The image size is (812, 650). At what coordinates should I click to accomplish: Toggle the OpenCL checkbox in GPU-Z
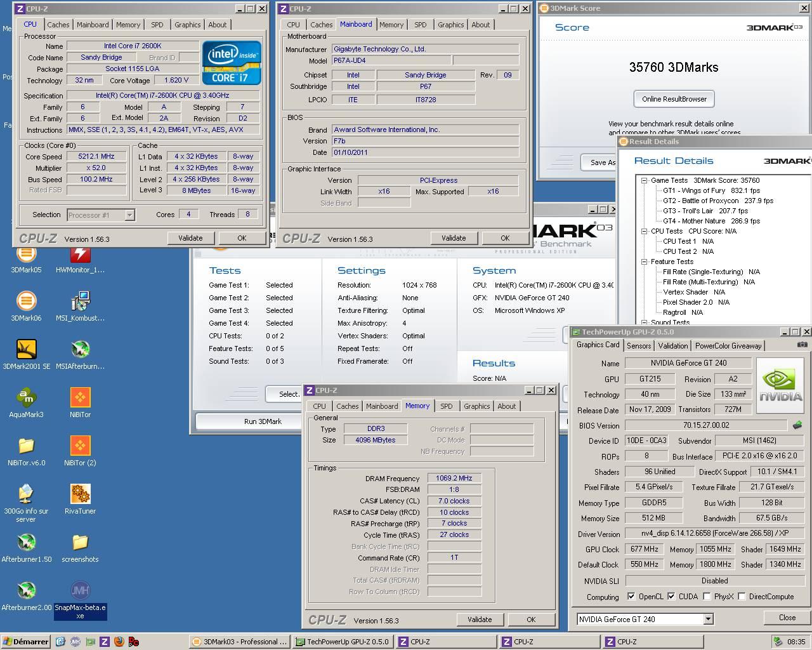coord(631,597)
